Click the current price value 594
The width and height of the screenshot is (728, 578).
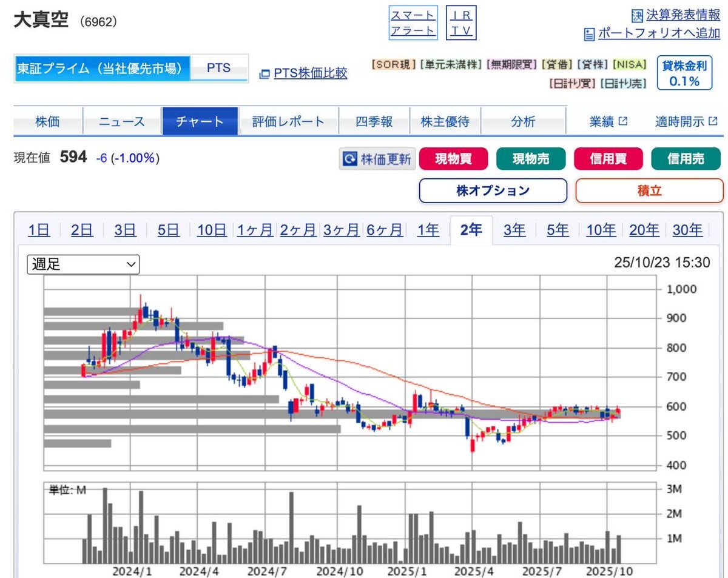[x=73, y=158]
